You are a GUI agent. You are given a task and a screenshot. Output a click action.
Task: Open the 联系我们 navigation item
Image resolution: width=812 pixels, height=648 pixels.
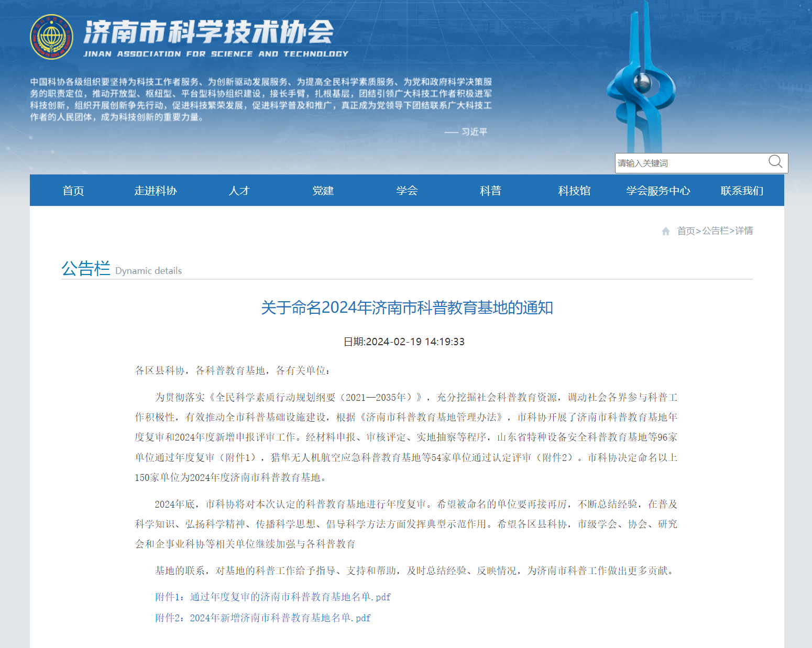click(x=741, y=190)
